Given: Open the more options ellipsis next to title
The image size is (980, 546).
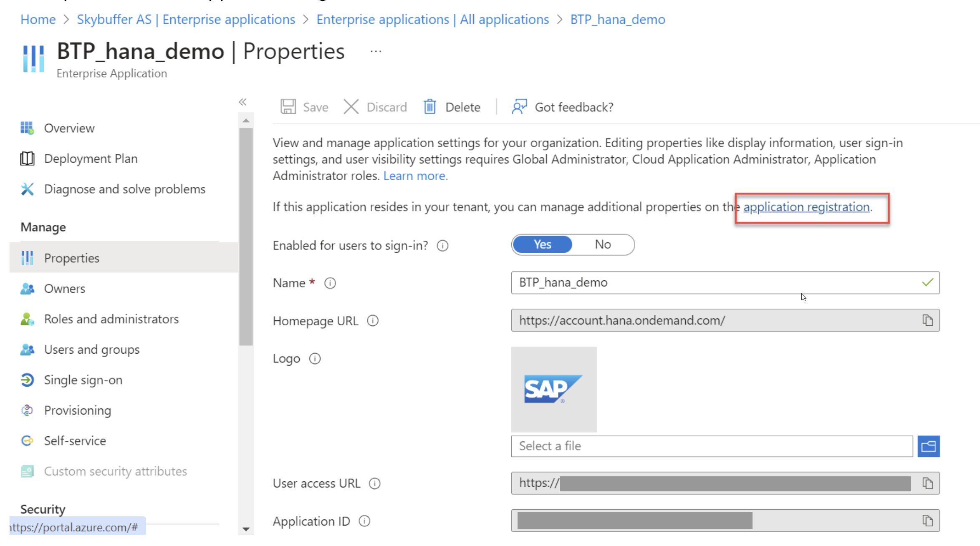Looking at the screenshot, I should pyautogui.click(x=376, y=51).
